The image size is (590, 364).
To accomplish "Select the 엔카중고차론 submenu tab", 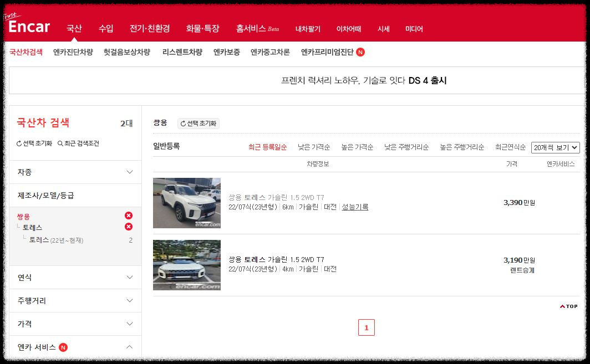I will tap(270, 52).
